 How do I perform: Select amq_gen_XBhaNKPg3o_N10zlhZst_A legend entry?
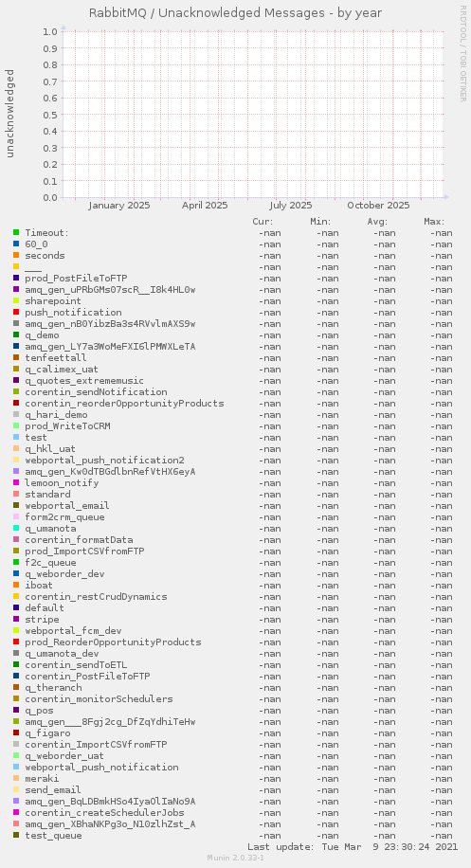click(x=110, y=823)
